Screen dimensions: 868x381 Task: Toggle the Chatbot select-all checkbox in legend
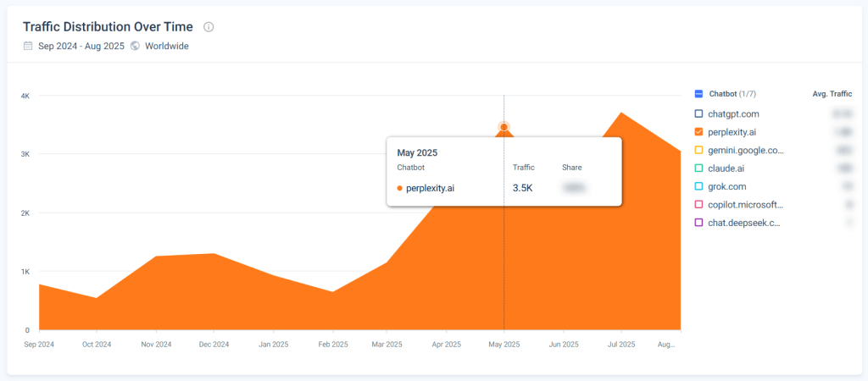(x=698, y=94)
